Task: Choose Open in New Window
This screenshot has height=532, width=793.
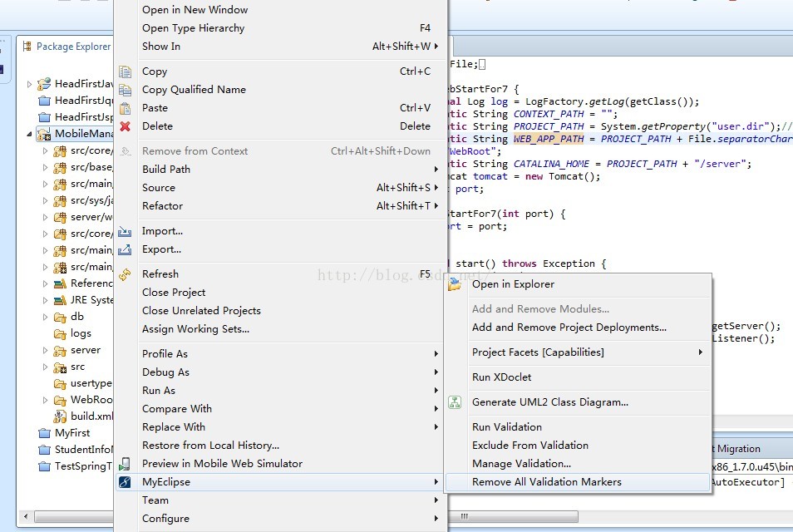Action: click(x=279, y=10)
